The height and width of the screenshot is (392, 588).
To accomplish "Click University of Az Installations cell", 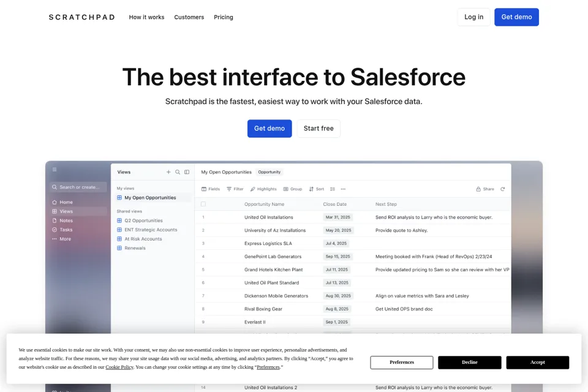I will tap(275, 230).
